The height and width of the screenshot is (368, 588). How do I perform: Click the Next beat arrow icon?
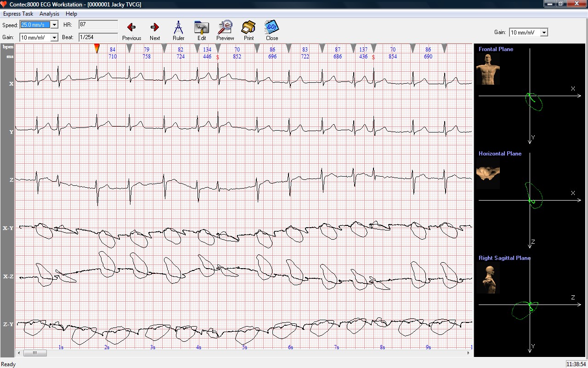click(155, 28)
